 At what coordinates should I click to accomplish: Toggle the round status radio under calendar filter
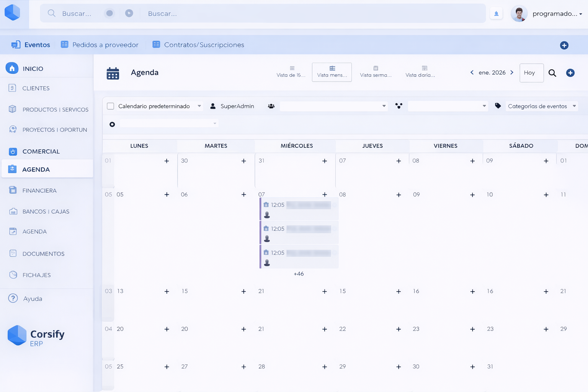(112, 124)
